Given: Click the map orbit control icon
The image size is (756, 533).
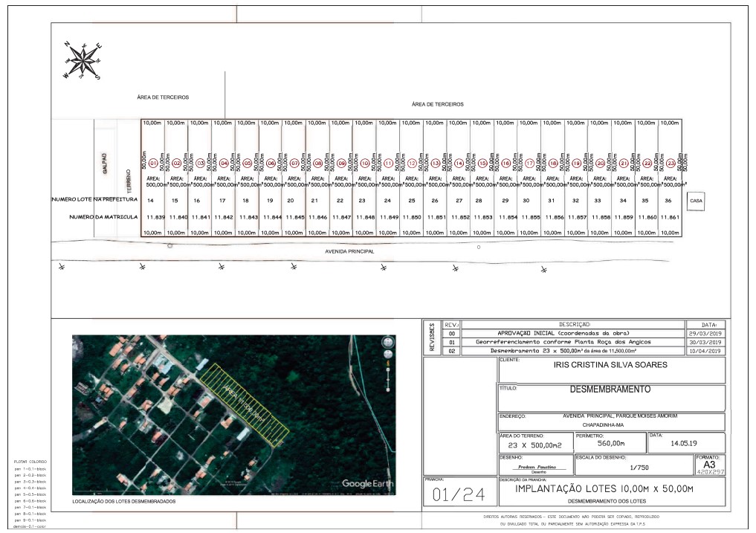Looking at the screenshot, I should click(388, 342).
